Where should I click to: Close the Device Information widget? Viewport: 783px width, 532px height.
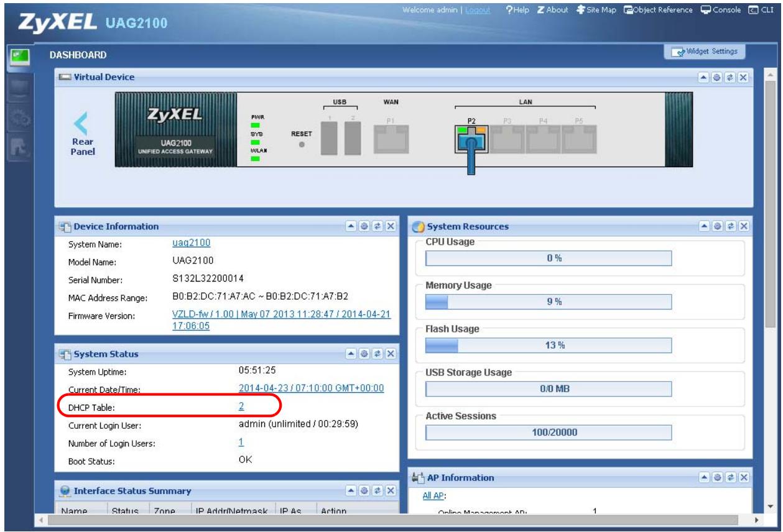pos(391,226)
